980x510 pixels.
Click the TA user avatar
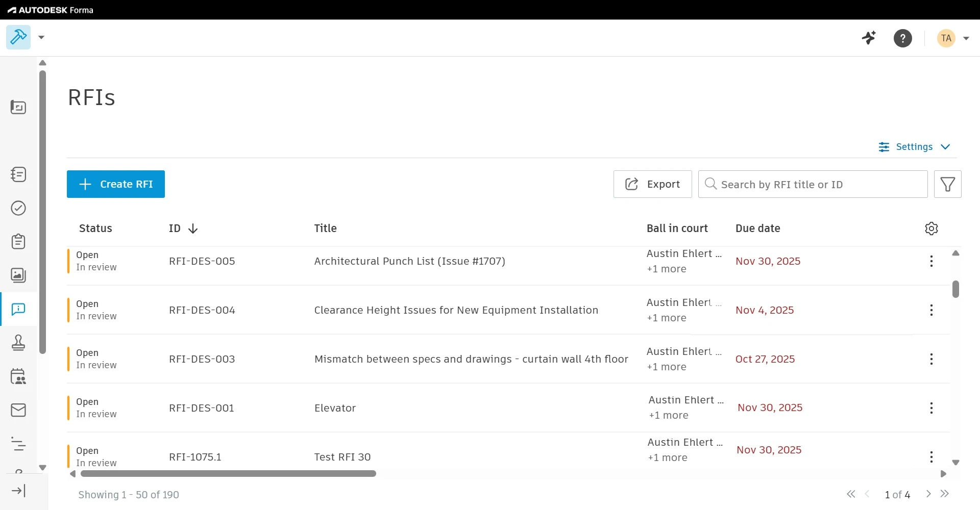tap(946, 38)
